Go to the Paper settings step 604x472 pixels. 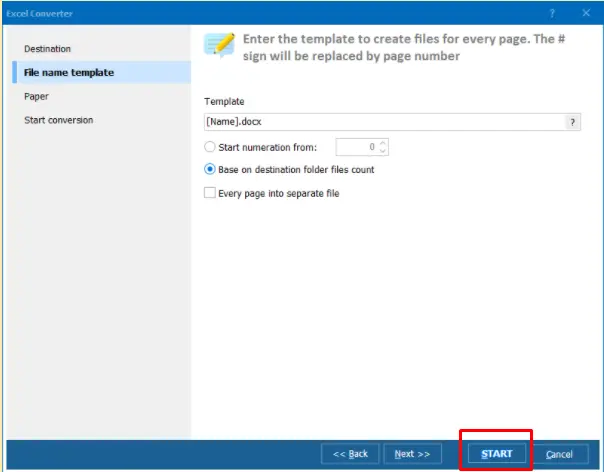coord(36,96)
